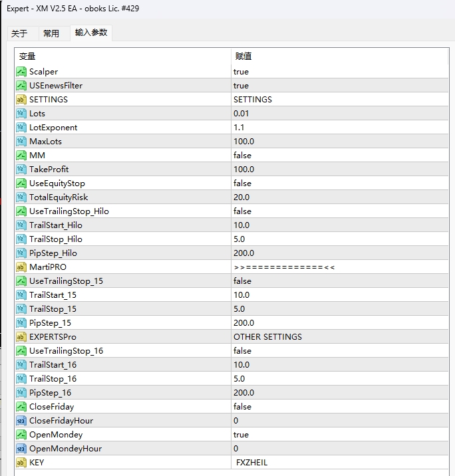This screenshot has width=455, height=476.
Task: Click the icon beside TrailStop_Hilo
Action: pyautogui.click(x=21, y=239)
